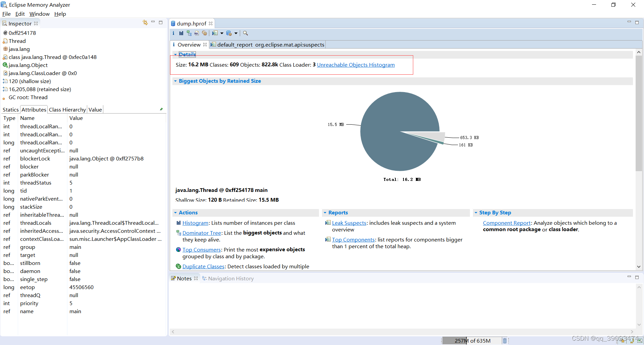Image resolution: width=644 pixels, height=345 pixels.
Task: Open the Overview pane via the 'i' toolbar icon
Action: click(173, 33)
